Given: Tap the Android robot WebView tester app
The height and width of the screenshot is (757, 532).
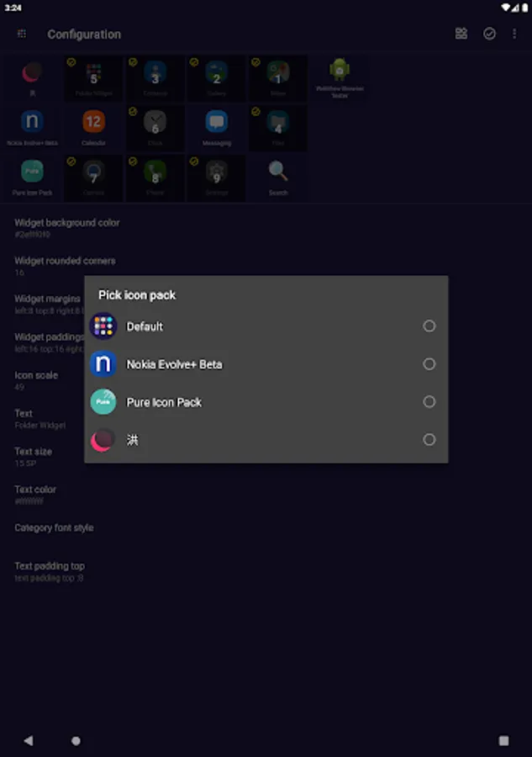Looking at the screenshot, I should (x=340, y=78).
